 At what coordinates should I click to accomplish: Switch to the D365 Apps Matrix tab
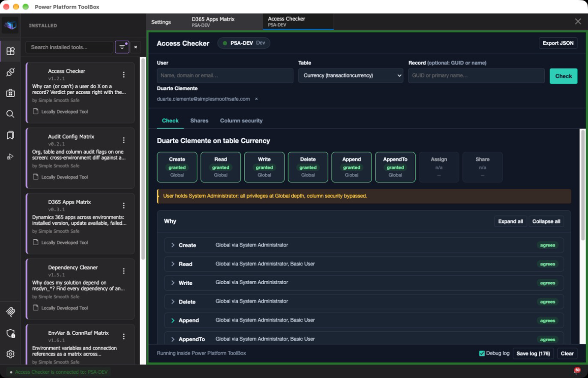click(224, 22)
